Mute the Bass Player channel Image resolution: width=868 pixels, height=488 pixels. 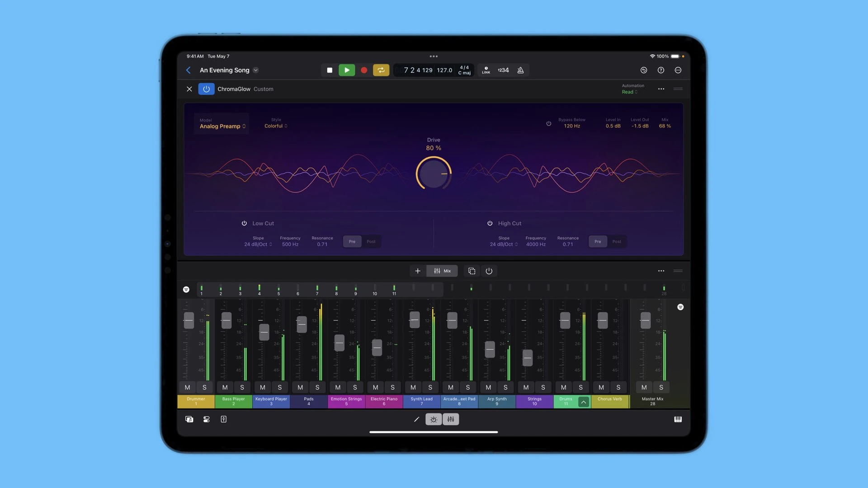224,387
